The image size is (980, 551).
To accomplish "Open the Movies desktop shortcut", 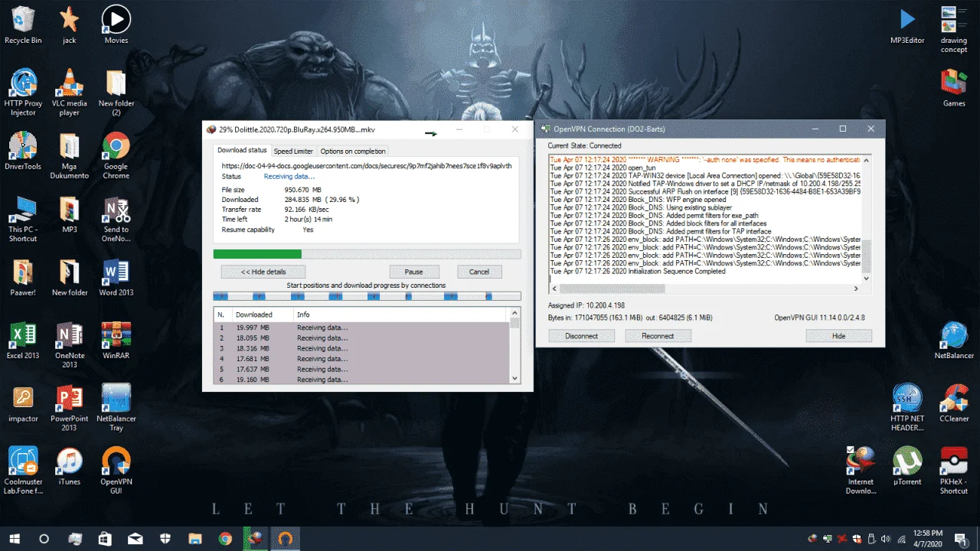I will 116,24.
